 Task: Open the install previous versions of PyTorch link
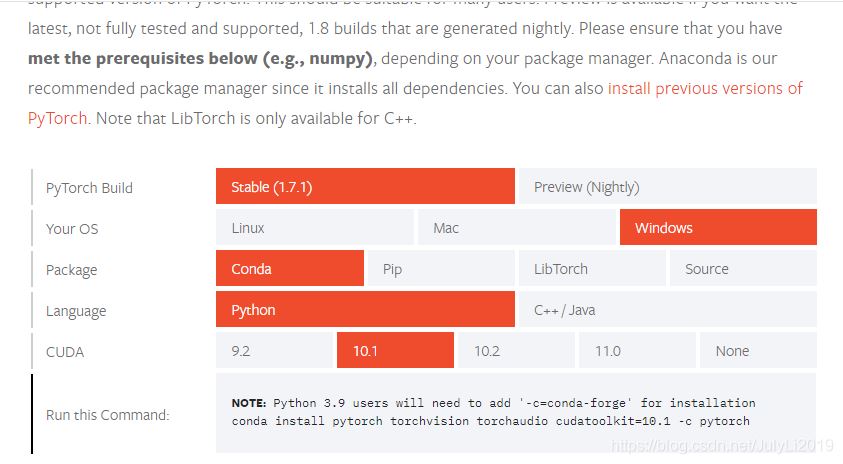tap(705, 88)
